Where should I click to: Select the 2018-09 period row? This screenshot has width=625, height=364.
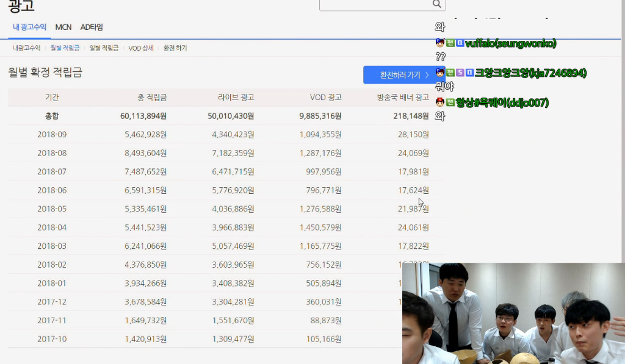[52, 135]
